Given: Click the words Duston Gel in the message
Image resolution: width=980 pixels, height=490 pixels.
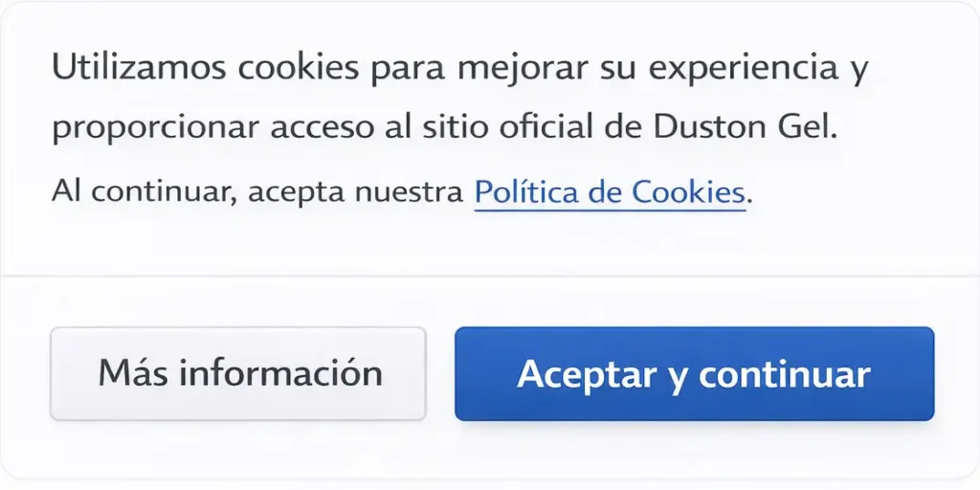Looking at the screenshot, I should [745, 127].
